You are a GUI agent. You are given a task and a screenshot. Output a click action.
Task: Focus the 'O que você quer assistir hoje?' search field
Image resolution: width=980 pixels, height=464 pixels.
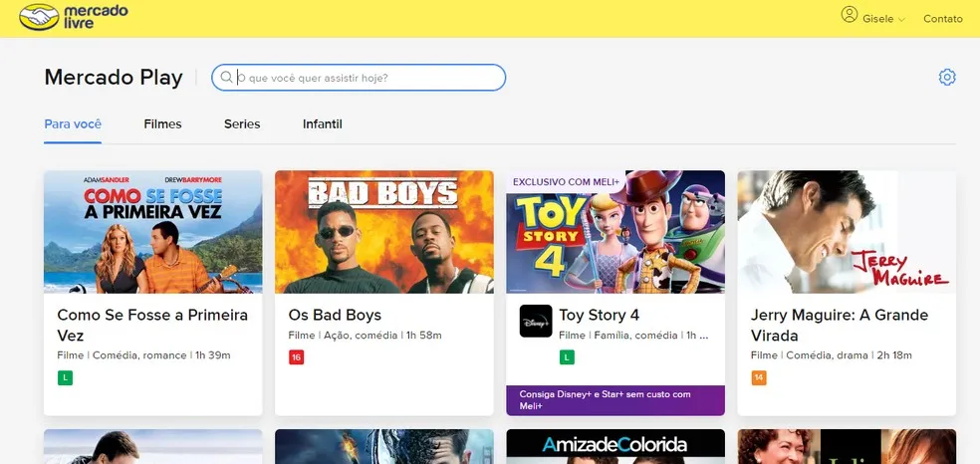(359, 78)
